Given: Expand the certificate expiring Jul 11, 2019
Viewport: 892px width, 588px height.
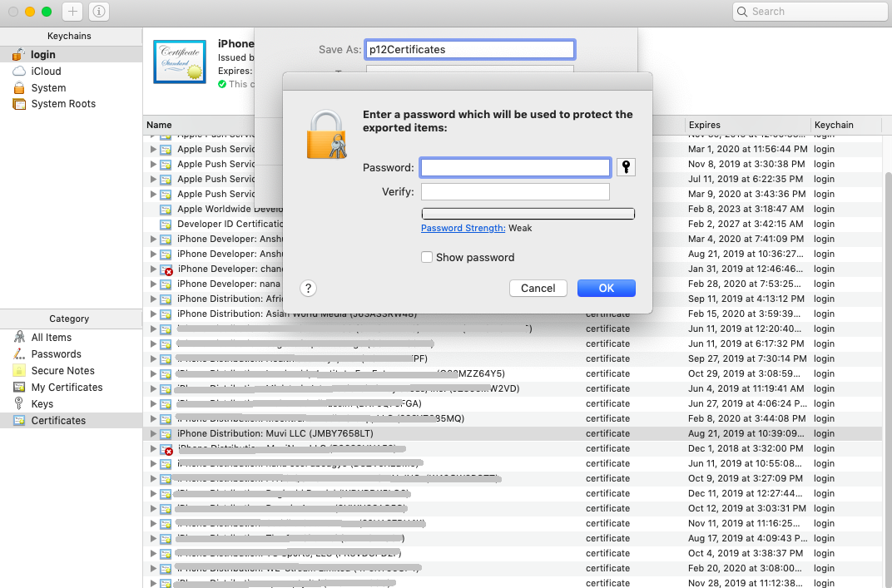Looking at the screenshot, I should [x=153, y=179].
